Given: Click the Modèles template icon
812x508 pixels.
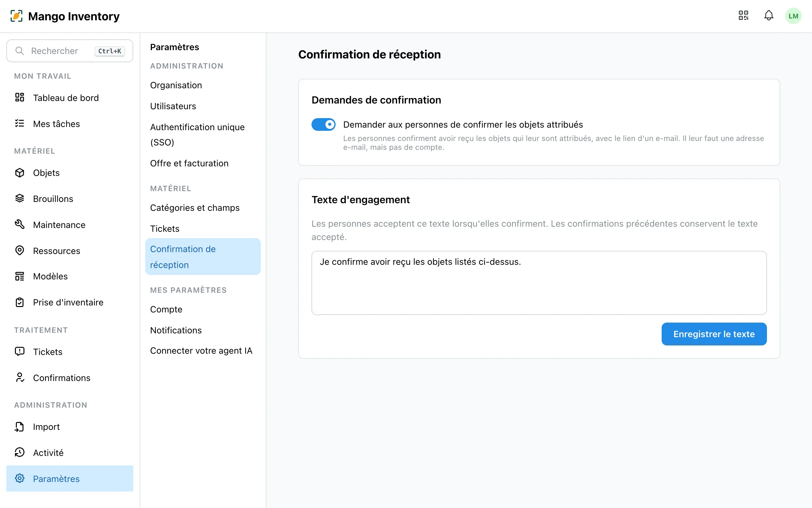Looking at the screenshot, I should click(x=20, y=276).
